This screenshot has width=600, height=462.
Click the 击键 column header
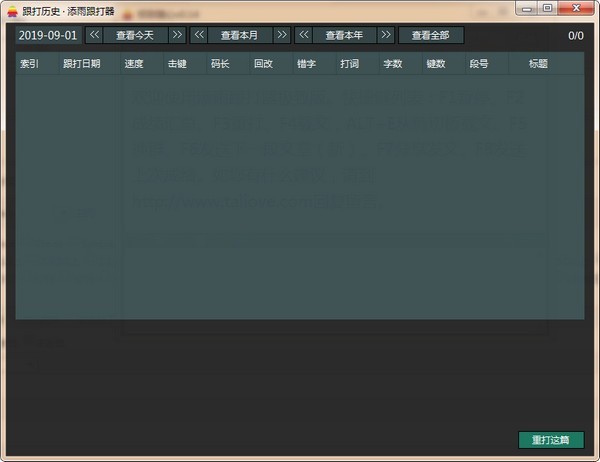[x=177, y=63]
